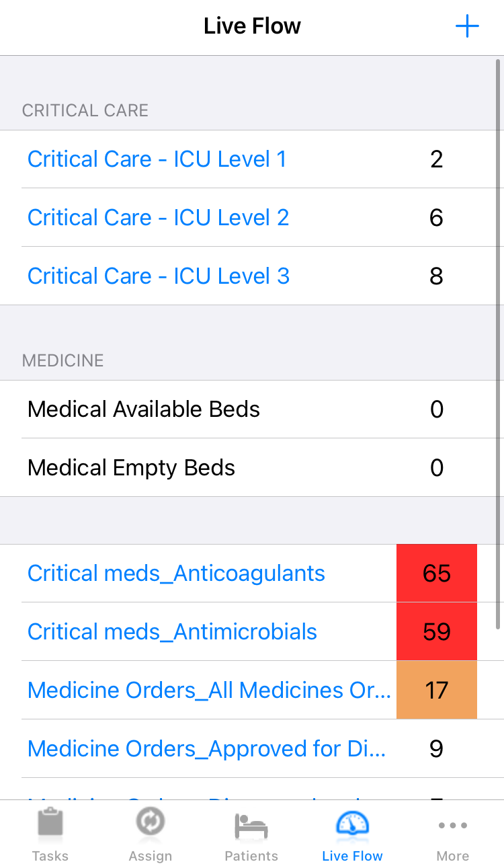Tap the plus icon to add flow
This screenshot has height=866, width=504.
pos(467,27)
